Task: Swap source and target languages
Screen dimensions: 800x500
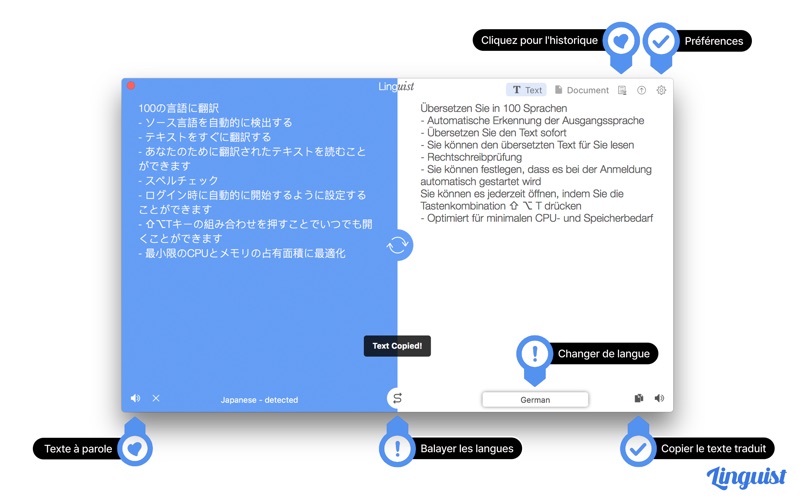Action: [x=397, y=398]
